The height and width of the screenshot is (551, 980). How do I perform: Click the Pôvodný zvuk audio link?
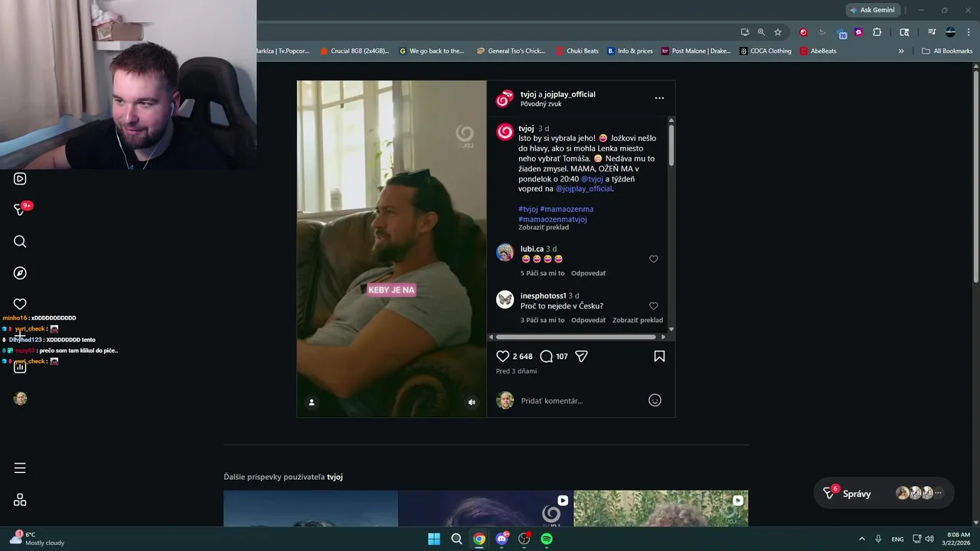(541, 104)
